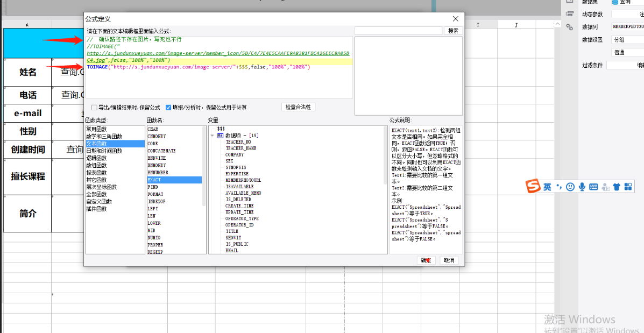Close the 公式定义 dialog
644x333 pixels.
pyautogui.click(x=455, y=19)
